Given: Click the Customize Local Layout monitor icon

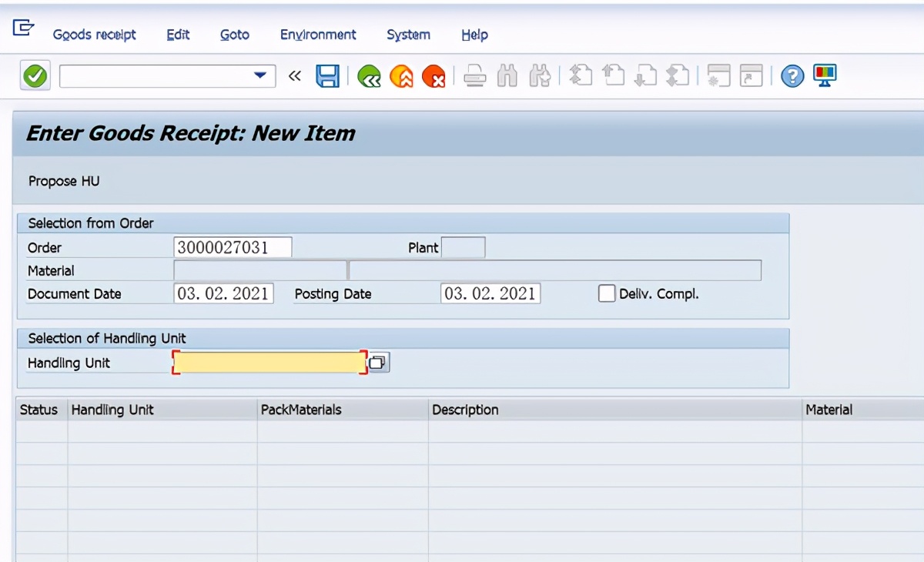Looking at the screenshot, I should click(x=825, y=75).
